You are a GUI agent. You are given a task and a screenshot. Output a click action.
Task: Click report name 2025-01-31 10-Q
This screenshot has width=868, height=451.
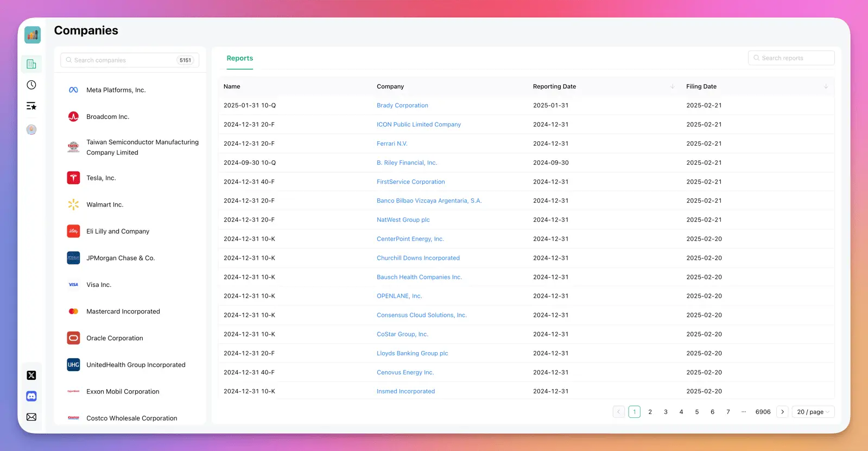(x=250, y=105)
